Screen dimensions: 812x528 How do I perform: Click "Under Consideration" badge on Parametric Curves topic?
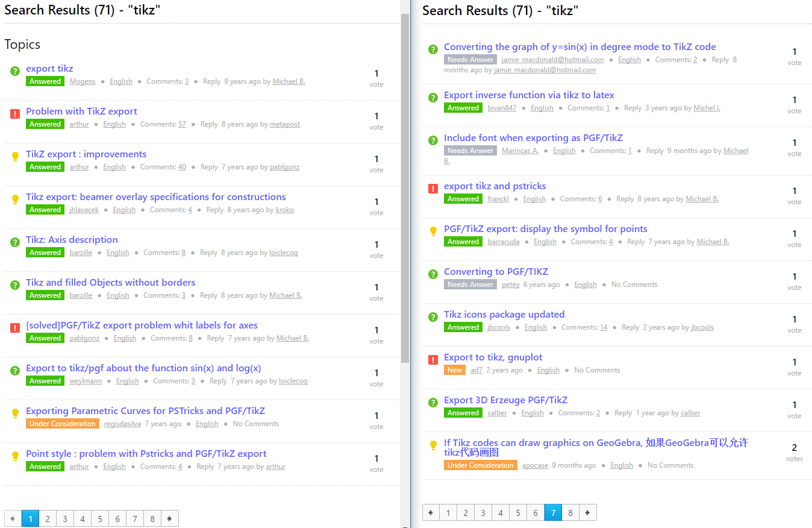[x=63, y=424]
